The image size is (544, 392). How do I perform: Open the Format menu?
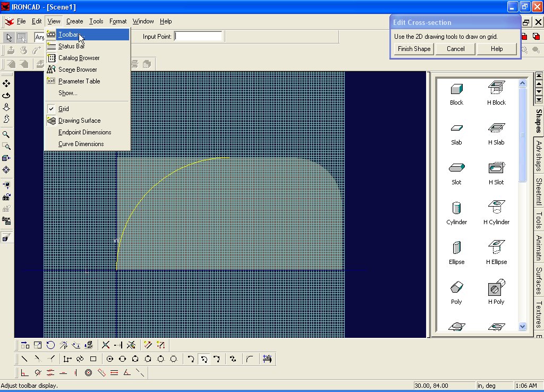click(x=118, y=21)
